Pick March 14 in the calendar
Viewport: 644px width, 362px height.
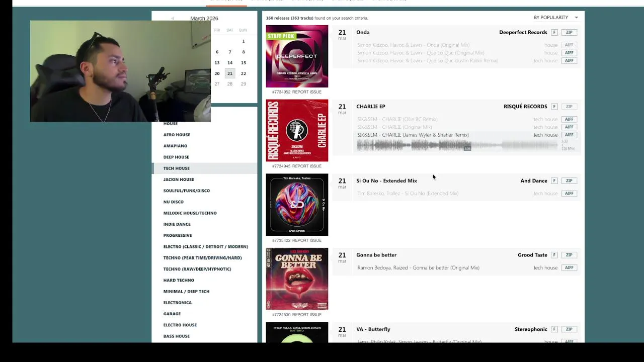pos(230,63)
